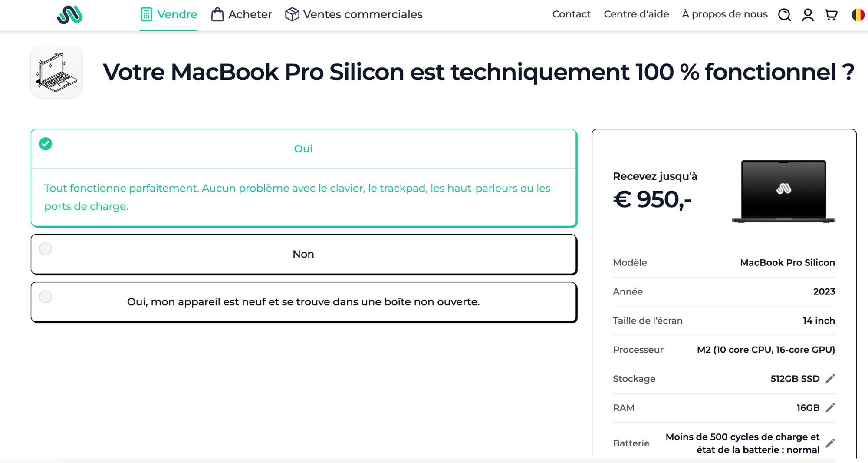Select the checked Oui radio button
This screenshot has width=868, height=463.
(x=46, y=144)
